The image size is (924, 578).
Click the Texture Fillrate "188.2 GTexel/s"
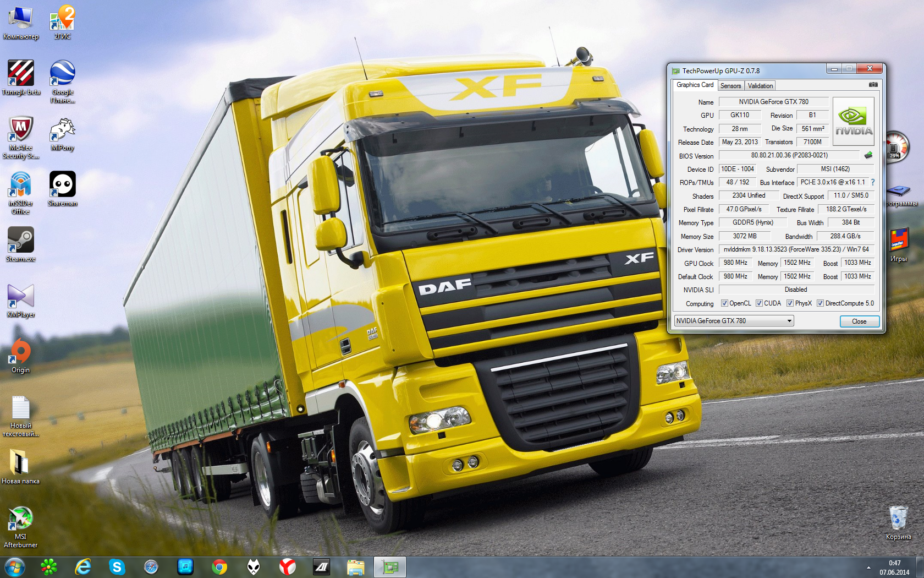[x=846, y=209]
